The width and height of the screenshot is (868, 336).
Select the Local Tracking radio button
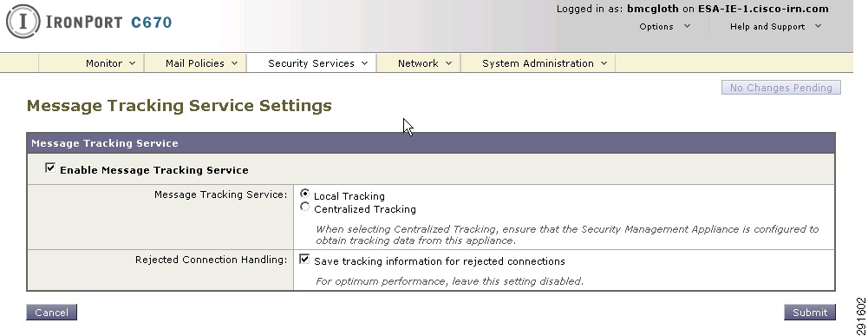(304, 194)
